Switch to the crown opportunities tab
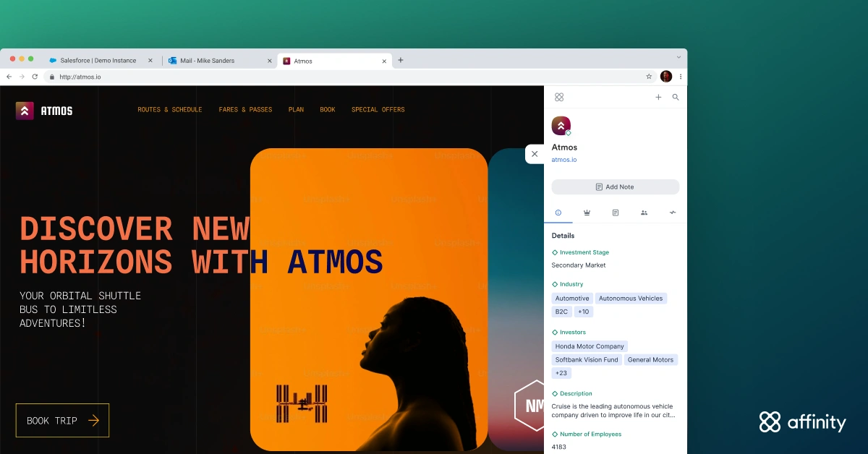This screenshot has width=868, height=454. point(587,213)
